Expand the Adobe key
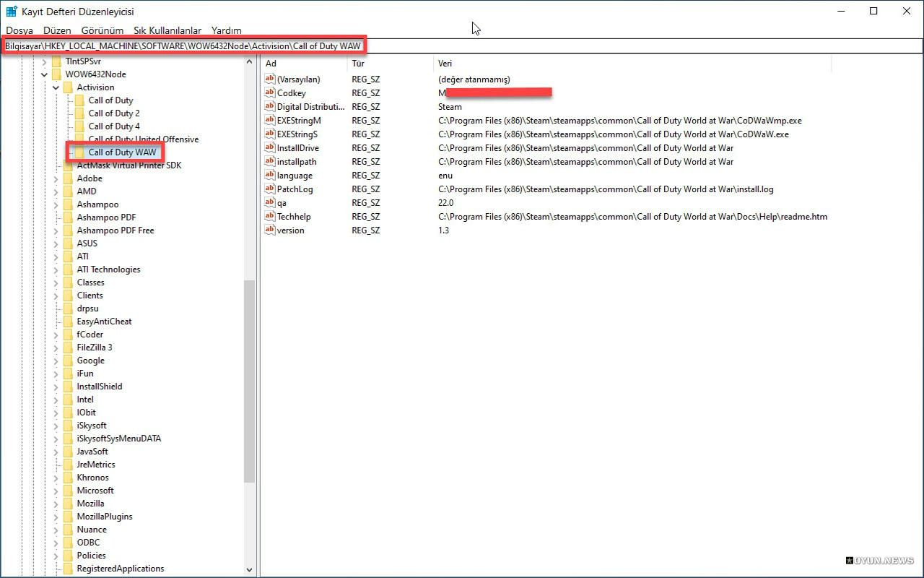 pos(56,178)
